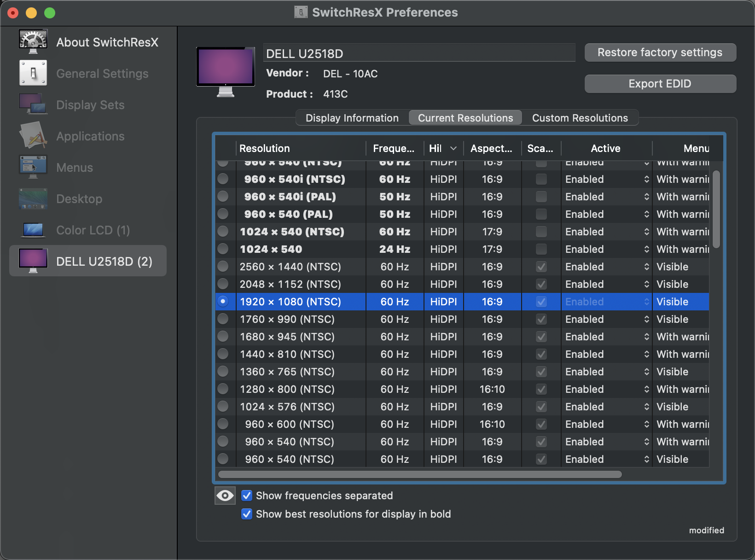This screenshot has height=560, width=755.
Task: Click the Menus icon in sidebar
Action: click(x=33, y=167)
